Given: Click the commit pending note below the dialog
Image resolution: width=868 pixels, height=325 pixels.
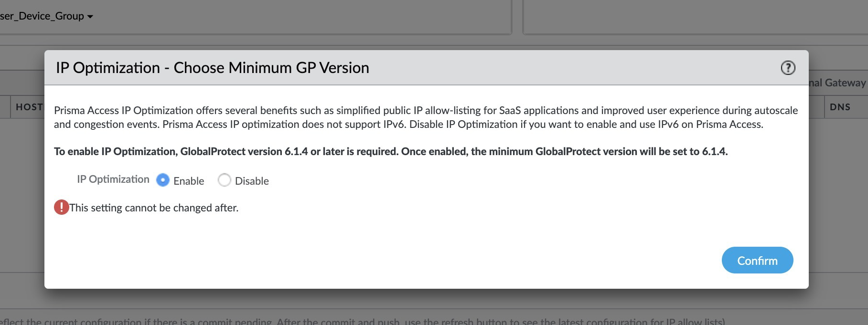Looking at the screenshot, I should (363, 321).
